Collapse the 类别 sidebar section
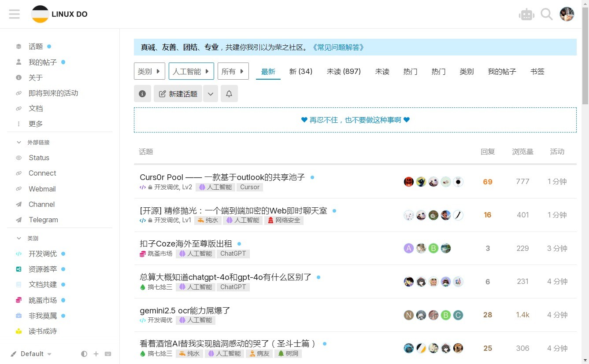Image resolution: width=589 pixels, height=364 pixels. (19, 238)
